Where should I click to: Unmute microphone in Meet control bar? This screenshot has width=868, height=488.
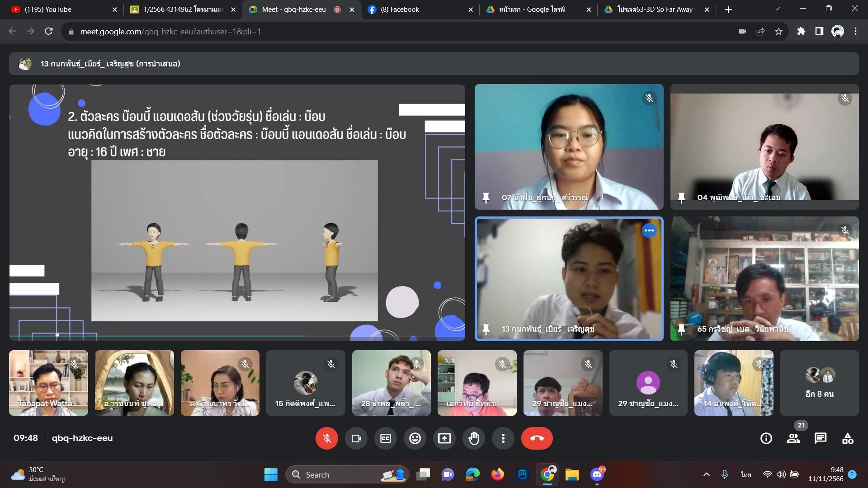pyautogui.click(x=327, y=438)
